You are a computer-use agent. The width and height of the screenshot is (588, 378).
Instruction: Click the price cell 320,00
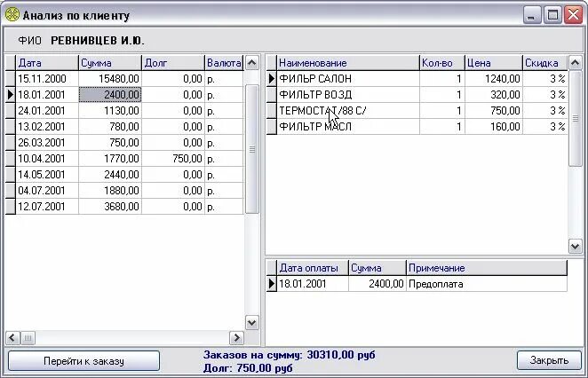494,95
